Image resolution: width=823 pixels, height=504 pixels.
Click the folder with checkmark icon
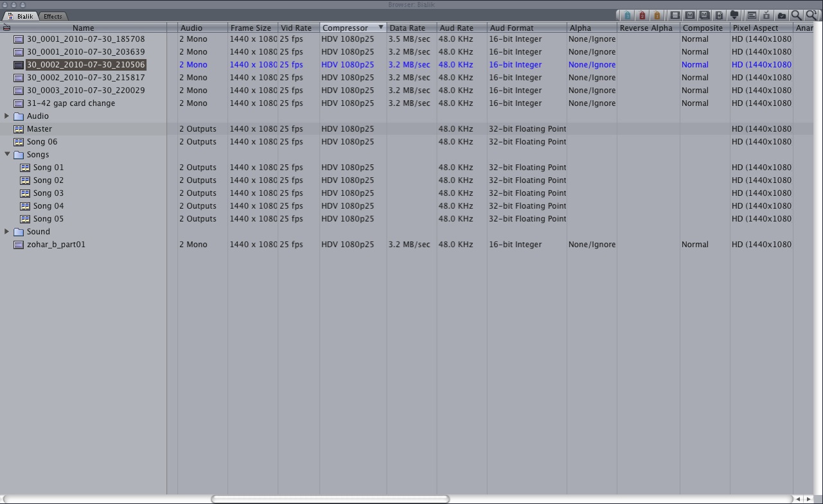click(x=781, y=15)
